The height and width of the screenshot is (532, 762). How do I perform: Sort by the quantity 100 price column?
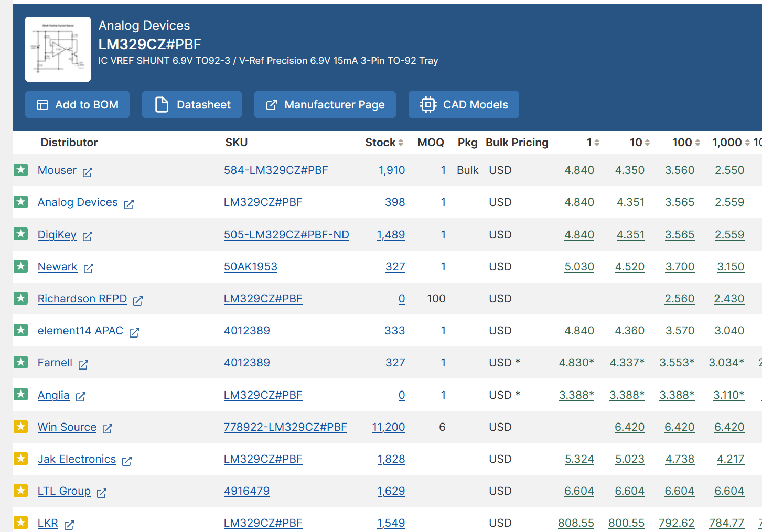coord(697,143)
